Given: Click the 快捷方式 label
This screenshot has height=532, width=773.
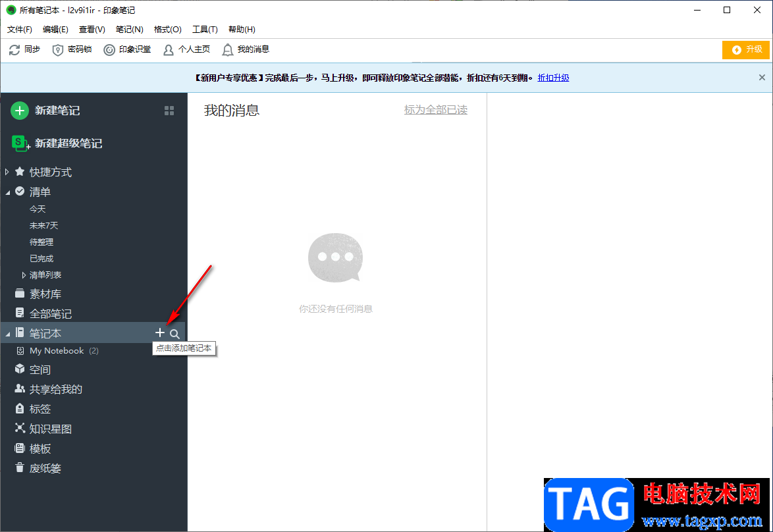Looking at the screenshot, I should click(x=51, y=172).
